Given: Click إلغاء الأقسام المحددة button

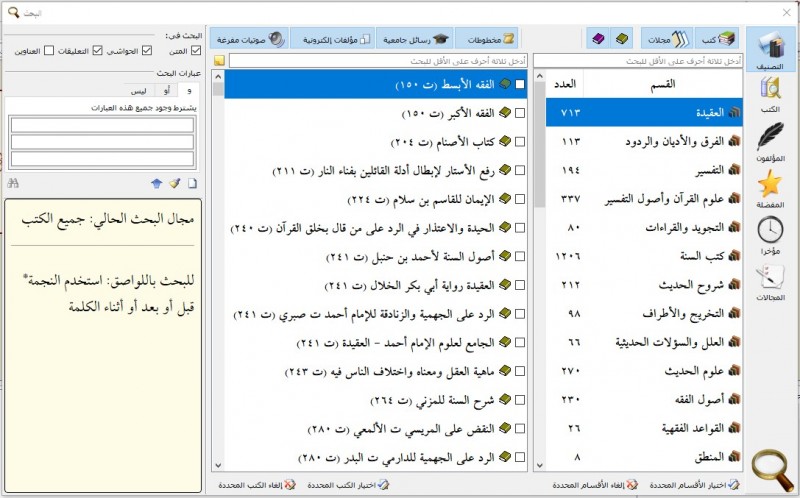Looking at the screenshot, I should click(x=595, y=485).
